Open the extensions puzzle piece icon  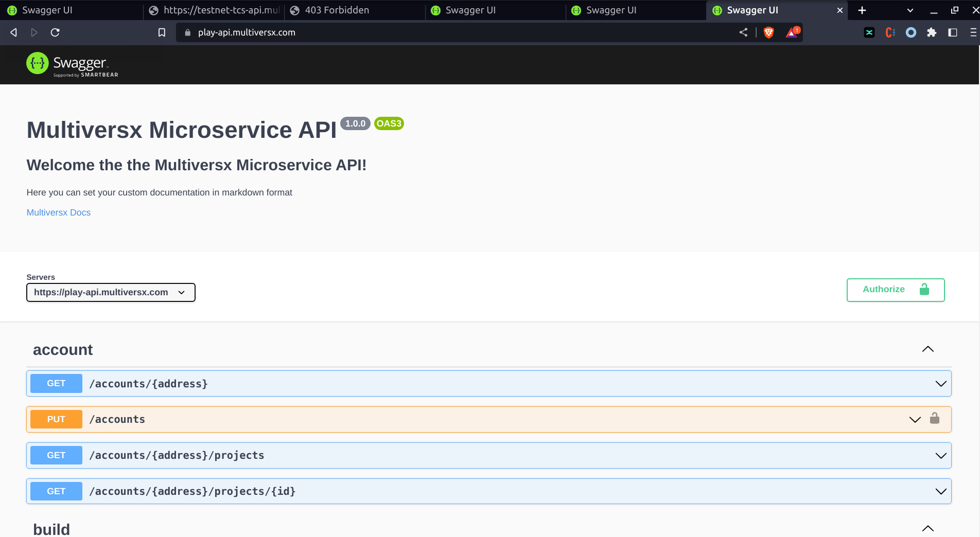tap(932, 32)
